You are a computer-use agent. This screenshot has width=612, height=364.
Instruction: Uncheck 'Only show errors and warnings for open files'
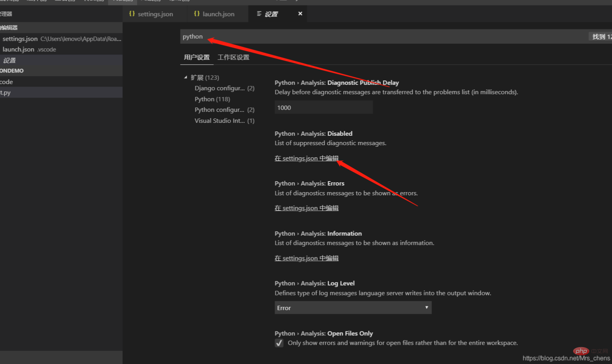279,343
